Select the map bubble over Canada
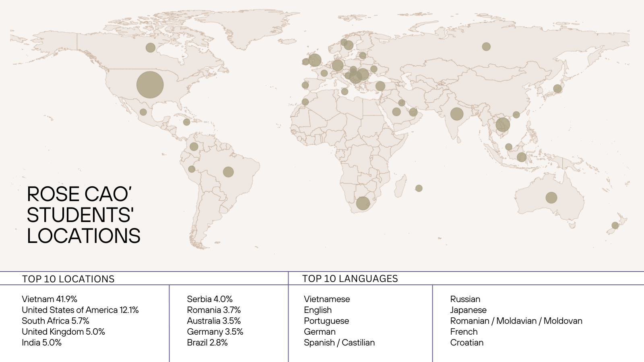Viewport: 644px width, 362px height. pyautogui.click(x=151, y=48)
